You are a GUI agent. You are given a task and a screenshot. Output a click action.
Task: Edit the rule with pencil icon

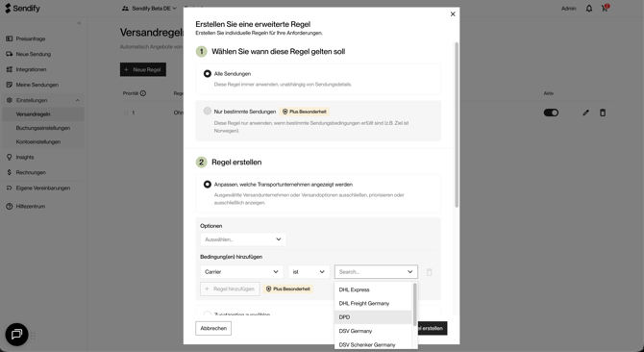click(x=585, y=113)
